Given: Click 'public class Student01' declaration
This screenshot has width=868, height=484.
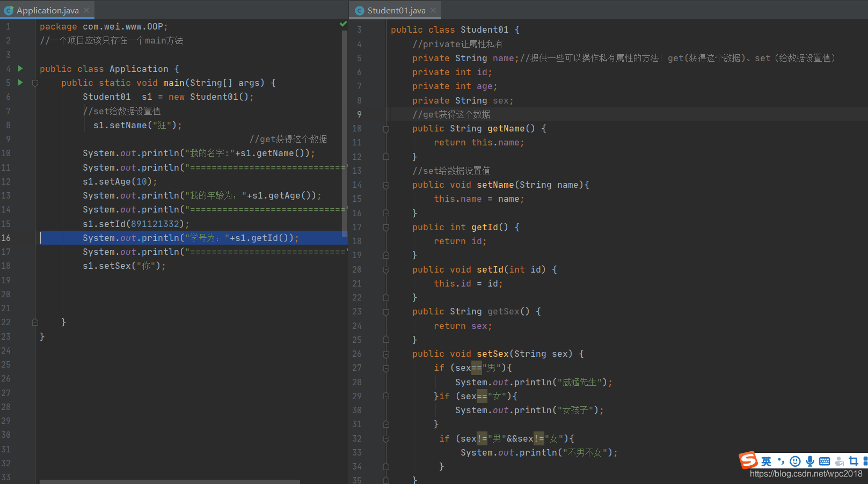Looking at the screenshot, I should pyautogui.click(x=455, y=30).
